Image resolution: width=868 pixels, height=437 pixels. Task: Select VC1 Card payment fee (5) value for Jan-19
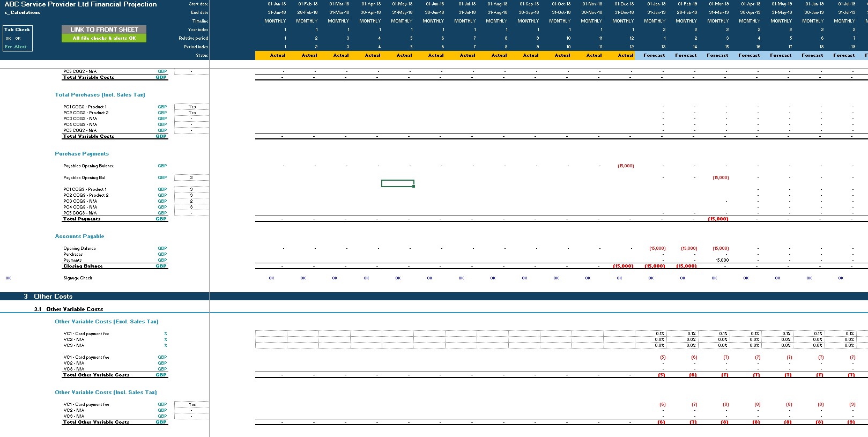663,357
